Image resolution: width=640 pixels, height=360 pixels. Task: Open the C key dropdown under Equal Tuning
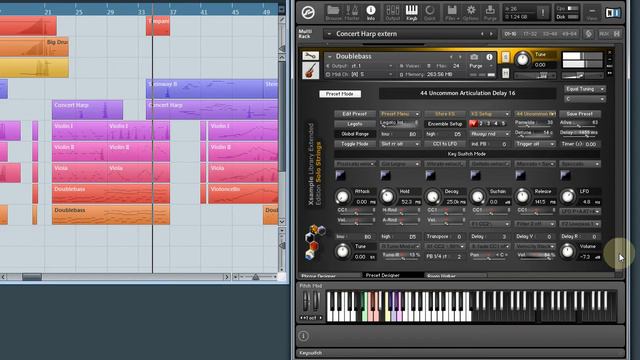pyautogui.click(x=584, y=99)
